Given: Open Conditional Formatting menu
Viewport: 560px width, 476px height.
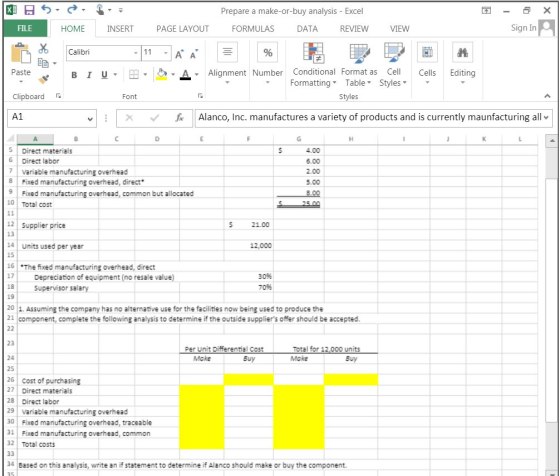Looking at the screenshot, I should pos(313,65).
